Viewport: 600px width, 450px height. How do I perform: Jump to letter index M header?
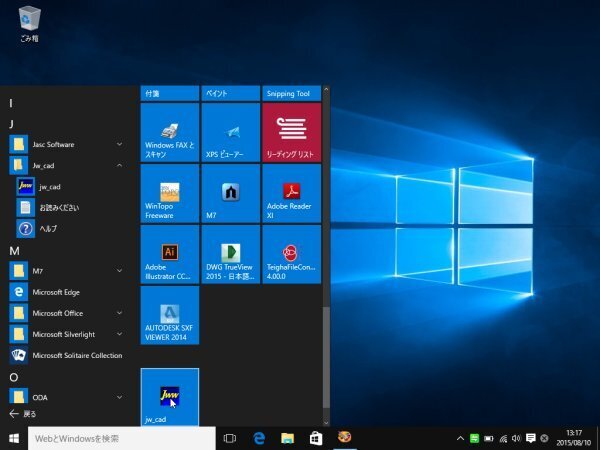[14, 251]
